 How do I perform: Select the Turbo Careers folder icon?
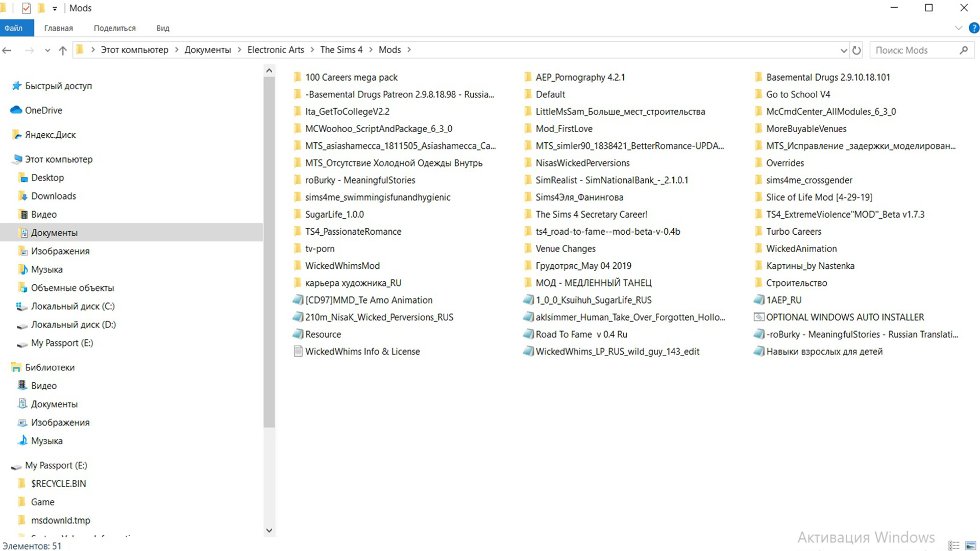tap(759, 232)
